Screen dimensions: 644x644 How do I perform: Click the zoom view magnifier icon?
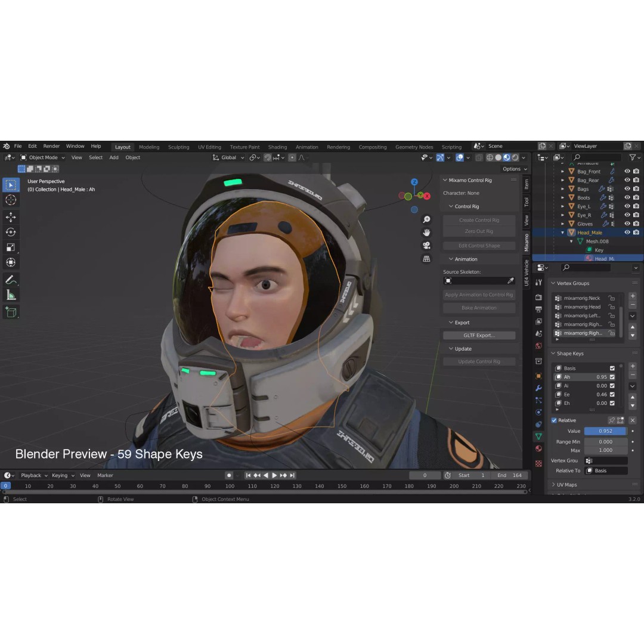(x=427, y=219)
